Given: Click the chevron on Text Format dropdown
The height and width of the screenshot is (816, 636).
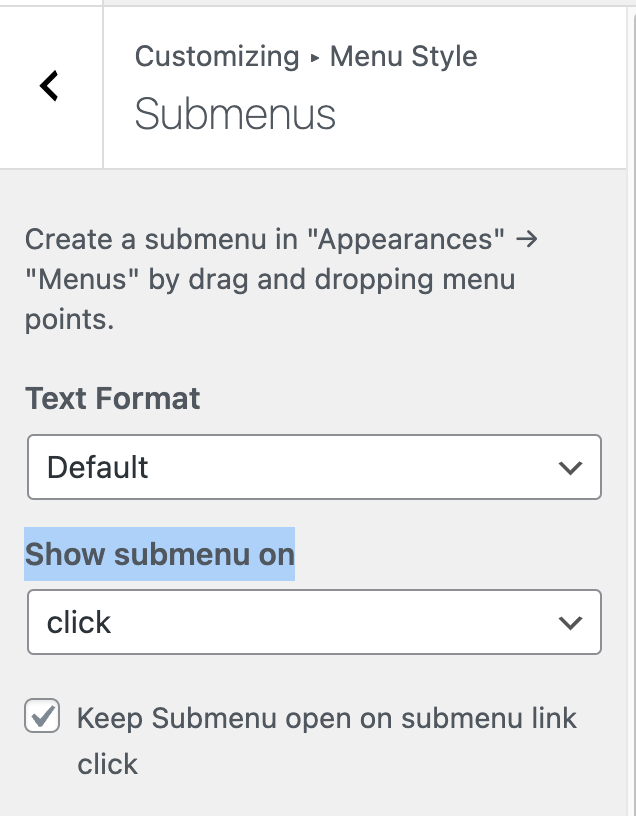Looking at the screenshot, I should coord(570,468).
